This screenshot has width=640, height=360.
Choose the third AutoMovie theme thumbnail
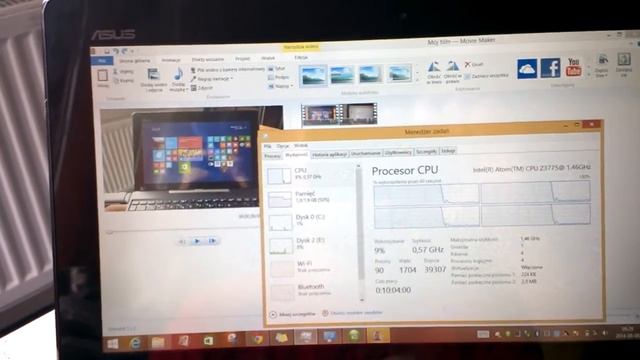point(370,74)
